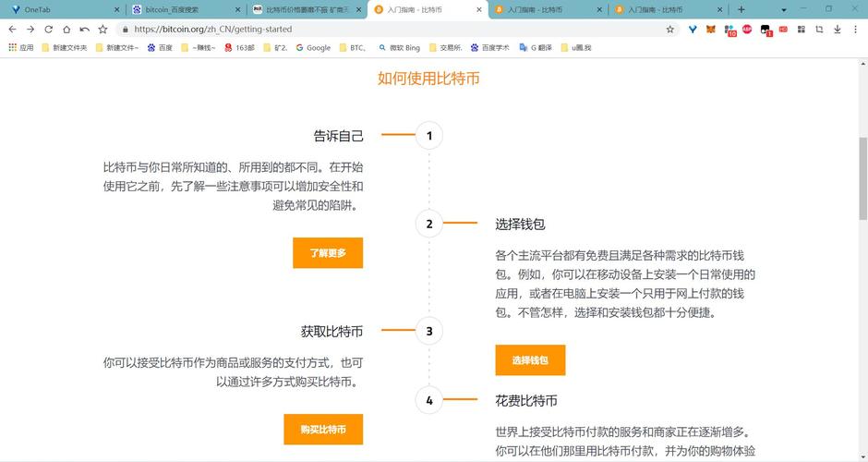Expand the 矿2. bookmark folder

point(275,48)
